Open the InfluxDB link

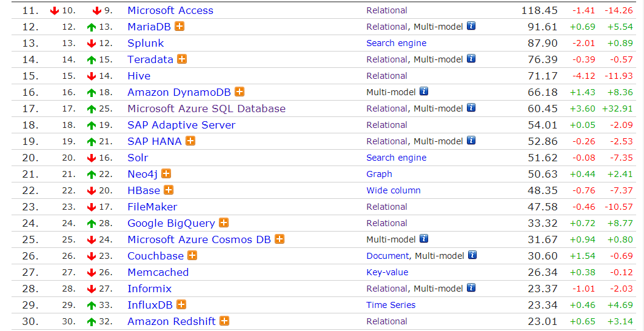(x=150, y=305)
